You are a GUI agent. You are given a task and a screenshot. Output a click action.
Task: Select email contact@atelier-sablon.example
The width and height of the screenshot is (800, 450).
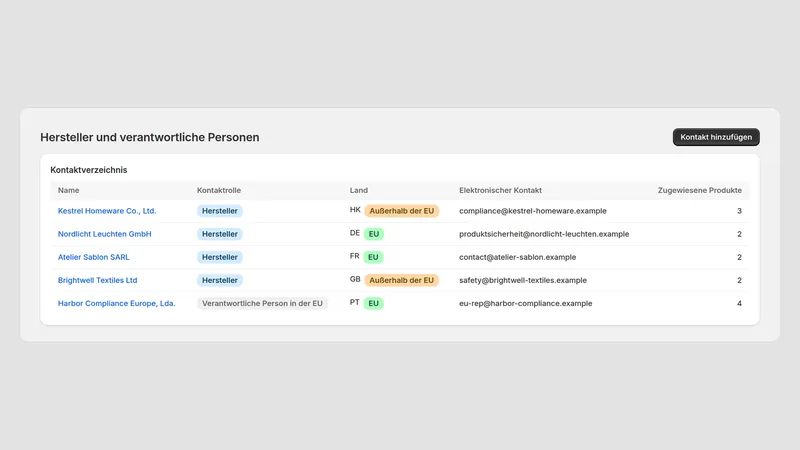(517, 257)
